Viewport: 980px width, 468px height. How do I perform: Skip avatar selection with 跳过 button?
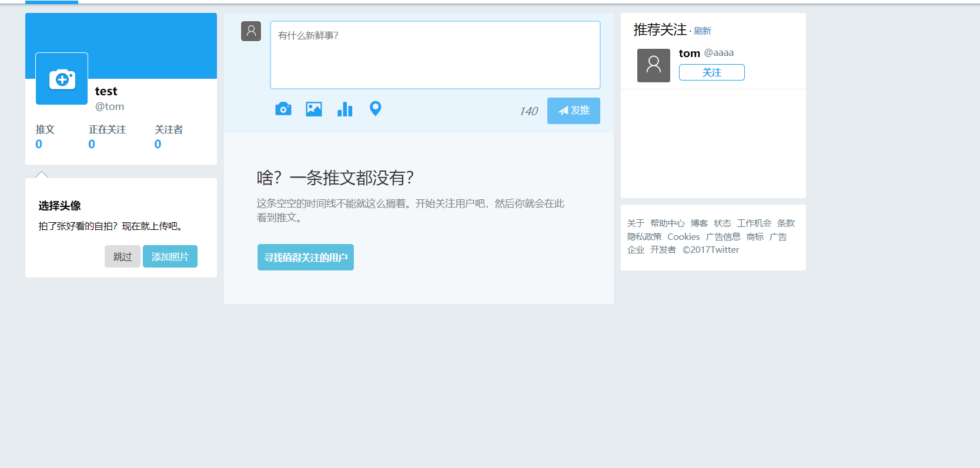click(122, 256)
